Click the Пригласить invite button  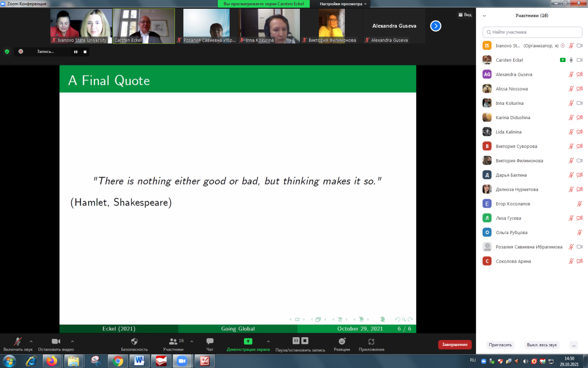(500, 345)
